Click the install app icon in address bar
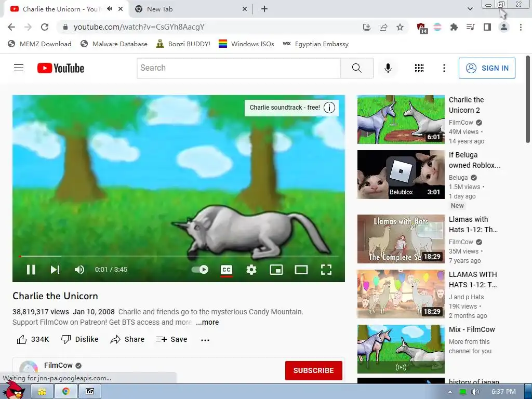The image size is (532, 399). click(x=366, y=27)
